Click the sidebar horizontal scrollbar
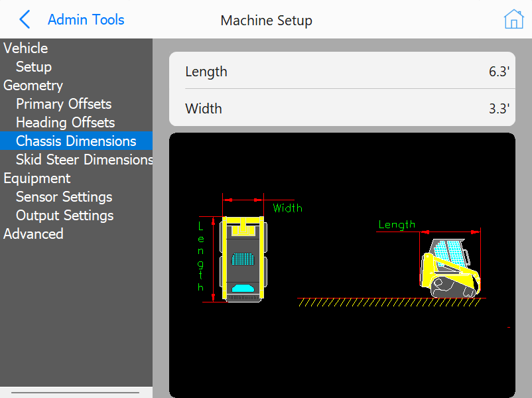The width and height of the screenshot is (532, 398). tap(76, 393)
